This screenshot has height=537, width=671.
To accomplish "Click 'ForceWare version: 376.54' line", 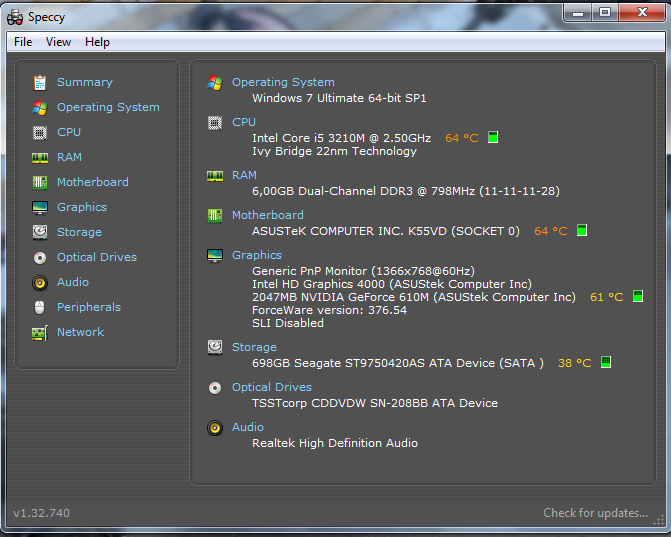I will tap(329, 310).
